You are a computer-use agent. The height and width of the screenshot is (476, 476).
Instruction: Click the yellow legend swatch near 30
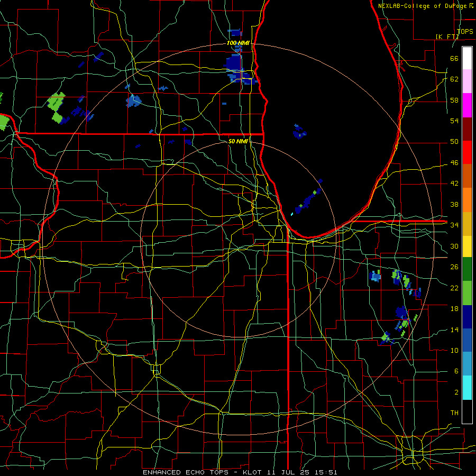tap(467, 246)
